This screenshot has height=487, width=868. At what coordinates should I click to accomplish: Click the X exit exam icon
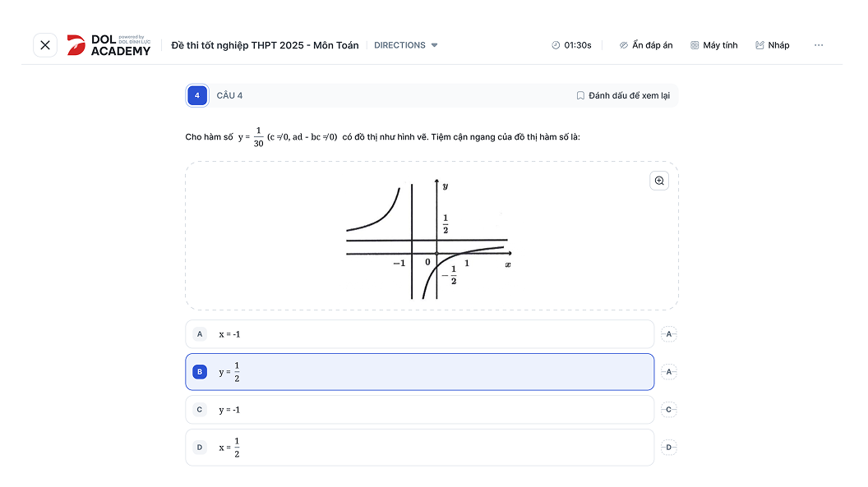click(45, 45)
